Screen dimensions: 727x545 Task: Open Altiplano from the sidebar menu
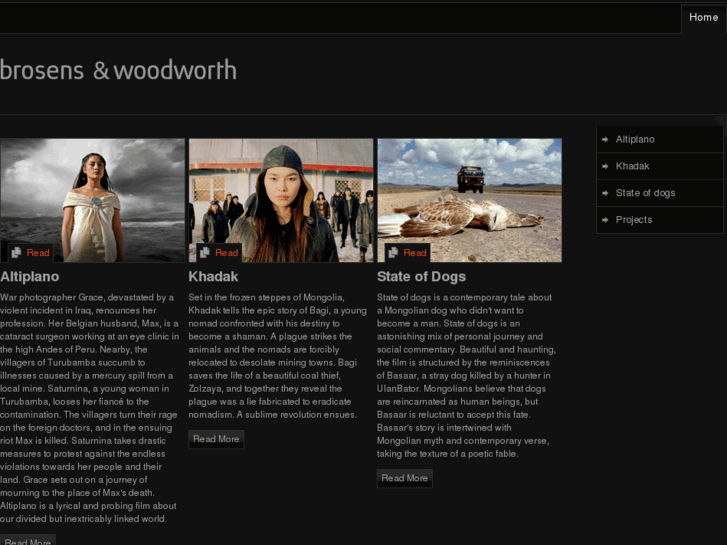[660, 139]
